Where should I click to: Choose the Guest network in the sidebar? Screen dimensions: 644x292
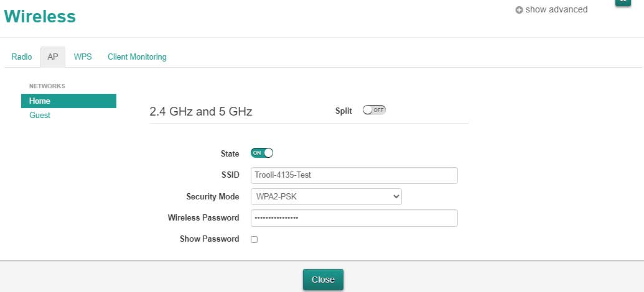tap(40, 116)
